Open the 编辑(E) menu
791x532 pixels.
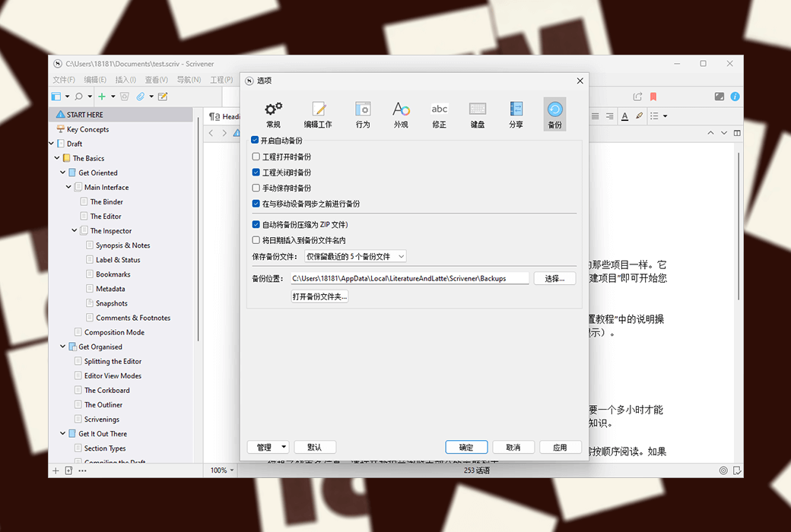click(95, 80)
